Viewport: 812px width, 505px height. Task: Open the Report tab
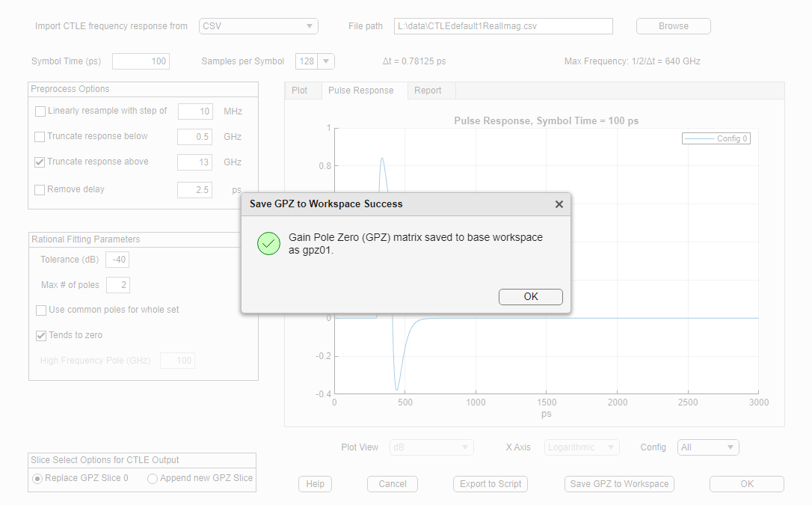(x=428, y=91)
